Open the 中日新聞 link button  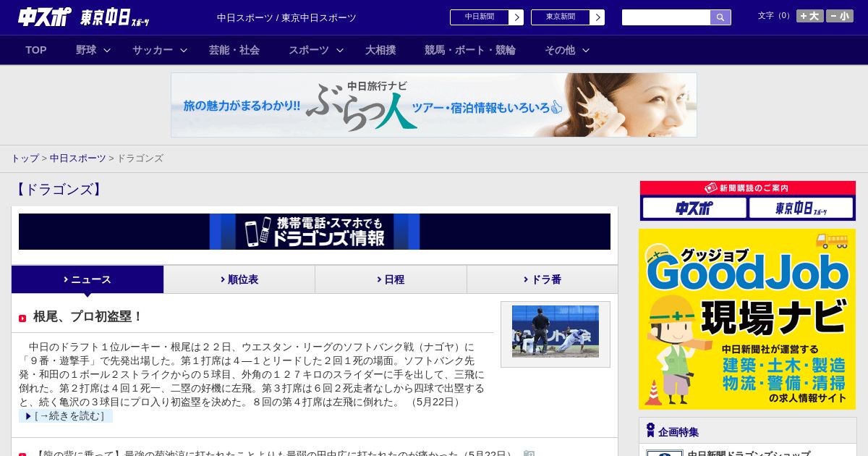tap(480, 17)
